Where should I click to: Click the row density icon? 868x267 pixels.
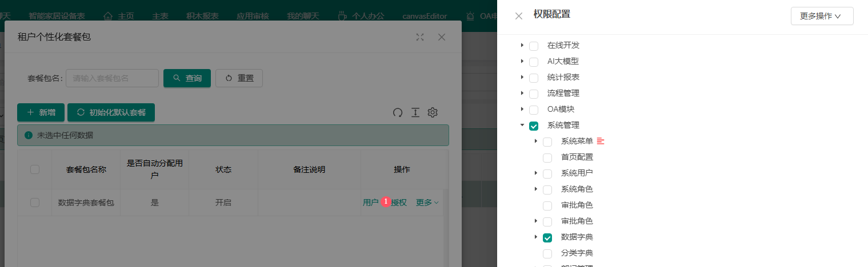pos(415,112)
